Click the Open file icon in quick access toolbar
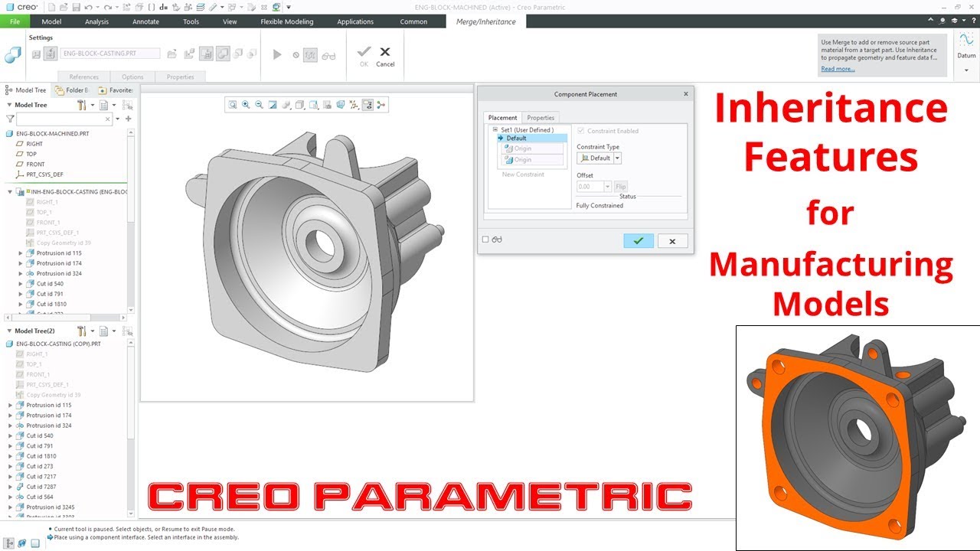 click(64, 7)
